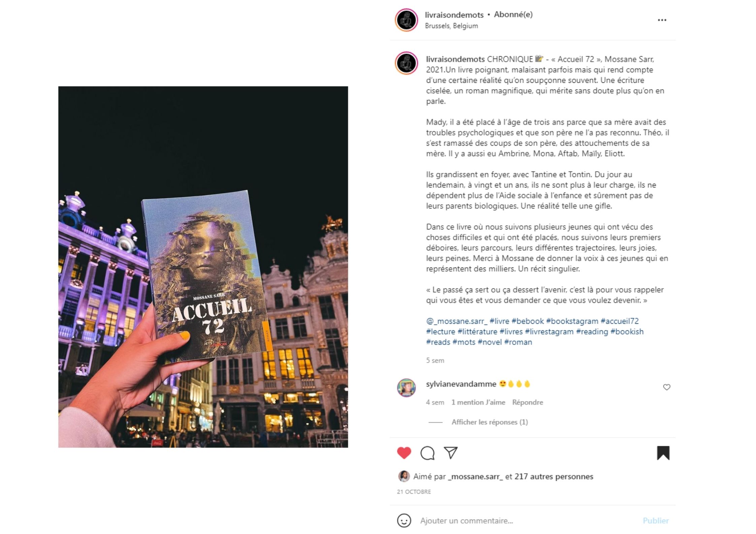Open comment bubble icon below the post
The image size is (756, 534).
pos(427,453)
